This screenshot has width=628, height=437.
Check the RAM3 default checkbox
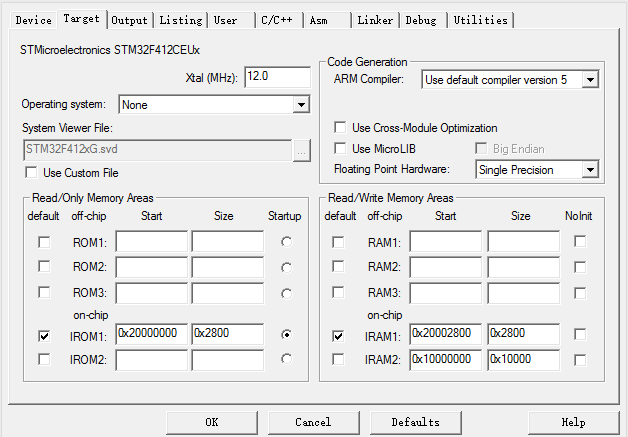[x=338, y=292]
